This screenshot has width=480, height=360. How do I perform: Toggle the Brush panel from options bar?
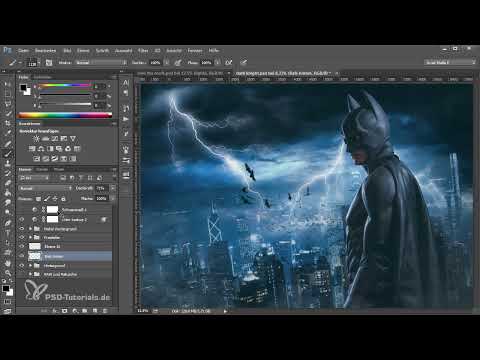tap(49, 62)
